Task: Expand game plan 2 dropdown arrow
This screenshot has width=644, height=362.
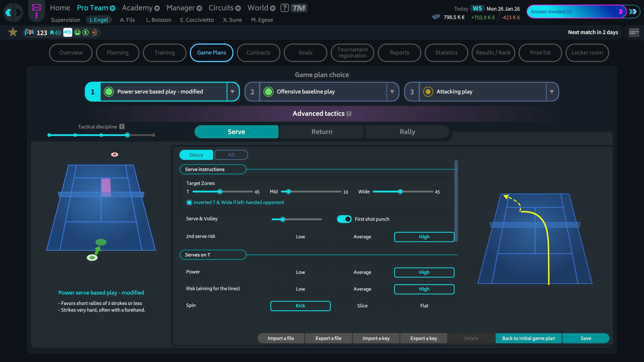Action: [392, 92]
